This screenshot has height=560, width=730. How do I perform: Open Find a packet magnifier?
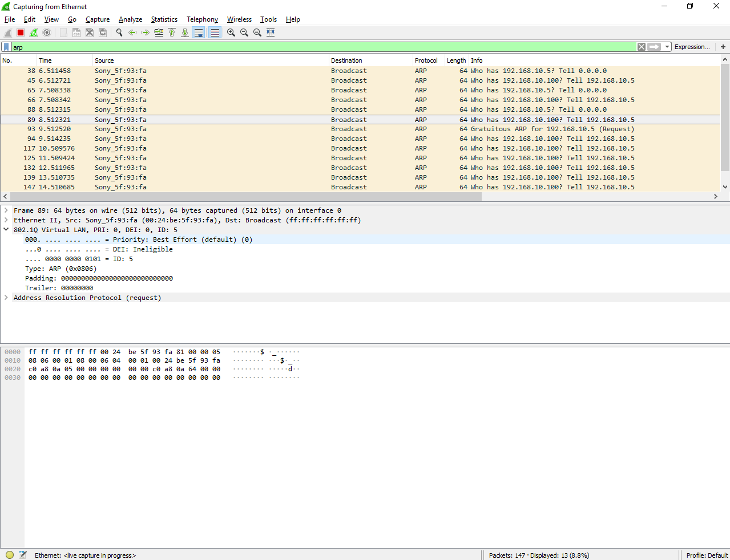pos(119,33)
